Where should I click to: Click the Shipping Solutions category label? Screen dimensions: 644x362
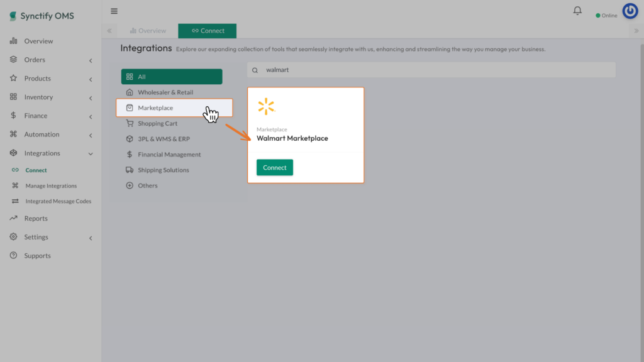pyautogui.click(x=164, y=170)
